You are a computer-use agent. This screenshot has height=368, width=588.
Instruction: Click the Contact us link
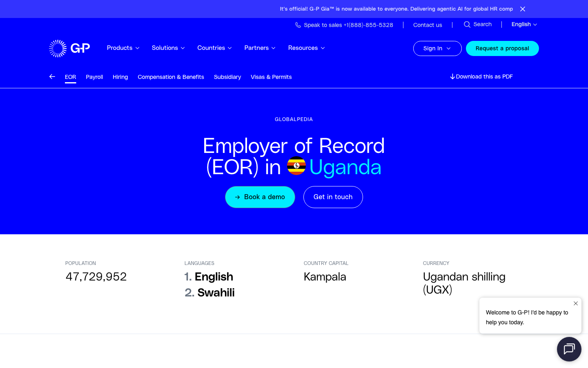pos(428,25)
